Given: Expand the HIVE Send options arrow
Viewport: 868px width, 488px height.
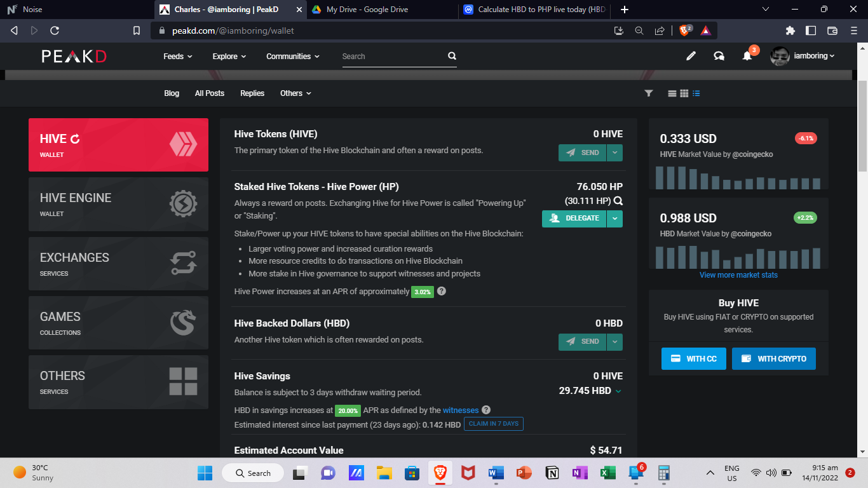Looking at the screenshot, I should click(614, 152).
